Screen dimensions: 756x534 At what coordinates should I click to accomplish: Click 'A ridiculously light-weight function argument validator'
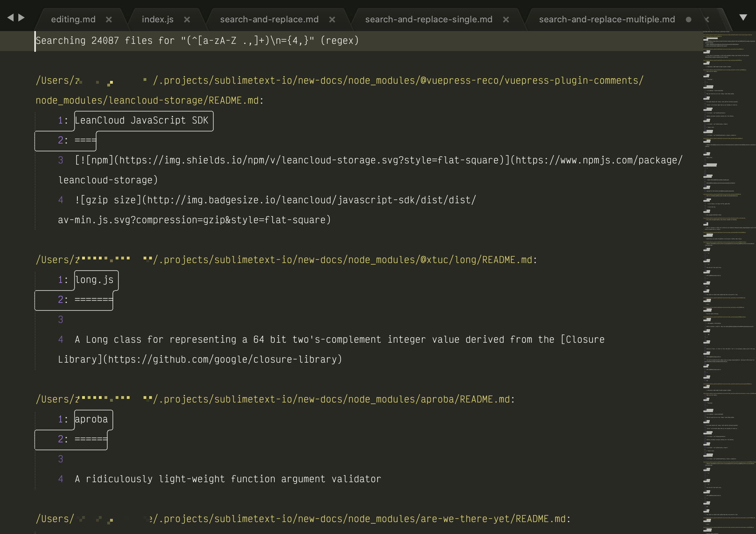click(x=228, y=479)
